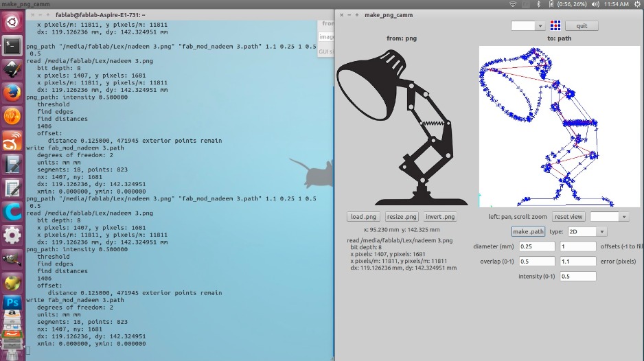Open the sound volume indicator

[x=595, y=4]
